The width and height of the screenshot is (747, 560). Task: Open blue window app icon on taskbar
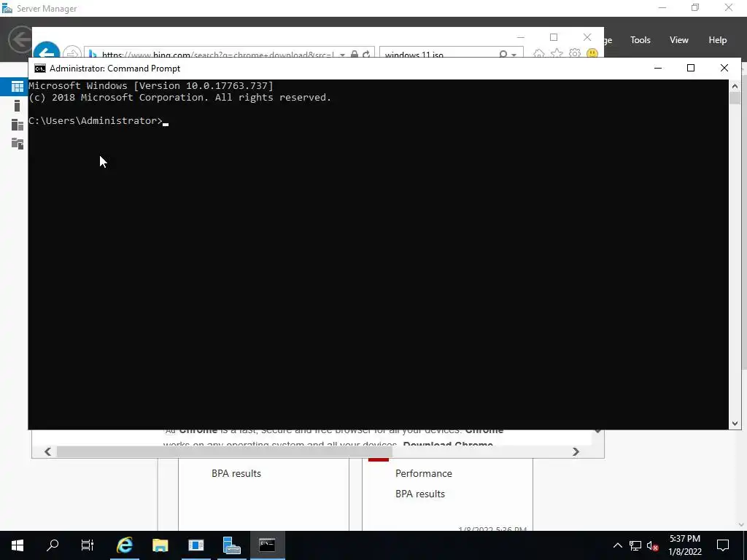196,545
